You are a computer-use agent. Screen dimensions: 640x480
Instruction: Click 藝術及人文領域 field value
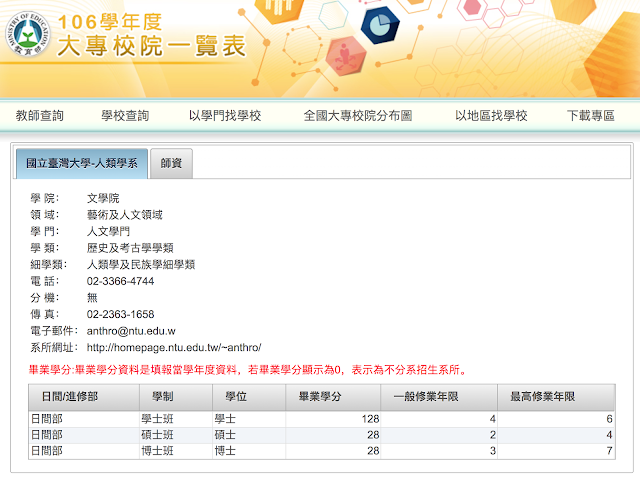pos(124,215)
